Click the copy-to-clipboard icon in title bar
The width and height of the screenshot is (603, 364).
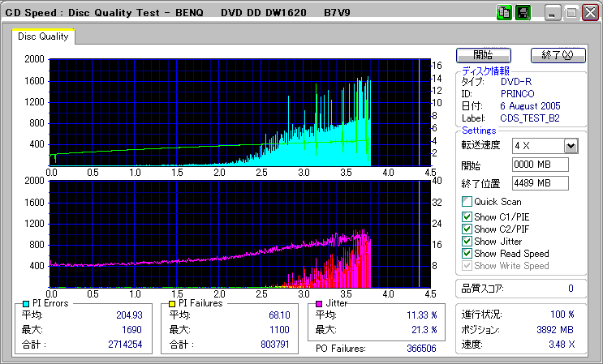503,13
